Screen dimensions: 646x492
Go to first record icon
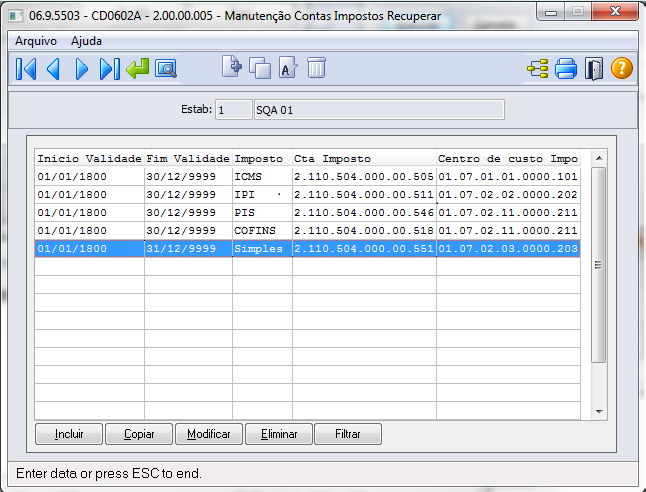[26, 69]
